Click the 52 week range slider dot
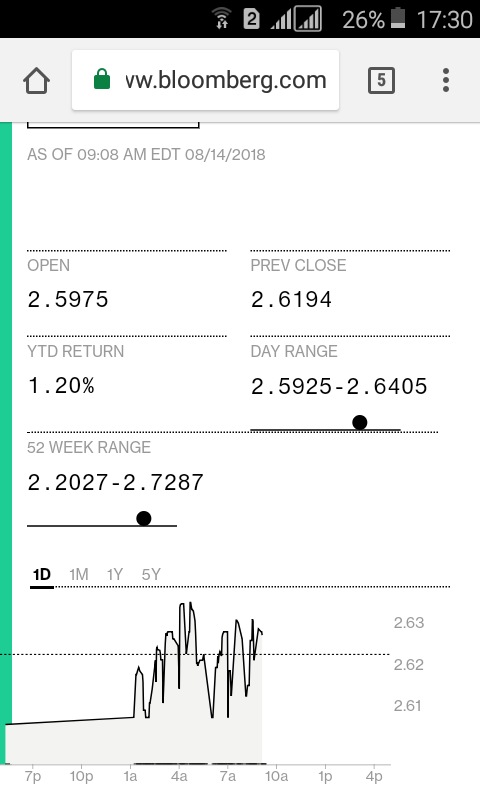The width and height of the screenshot is (480, 800). (144, 518)
